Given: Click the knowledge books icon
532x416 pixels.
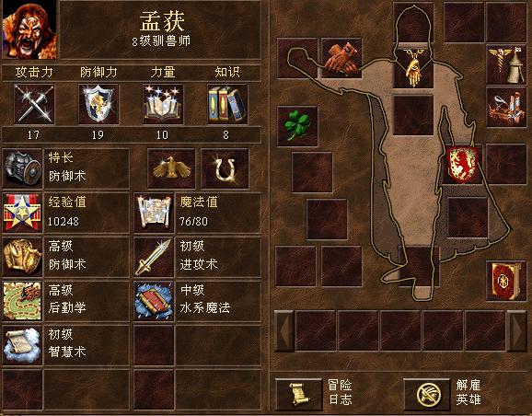Looking at the screenshot, I should tap(227, 104).
